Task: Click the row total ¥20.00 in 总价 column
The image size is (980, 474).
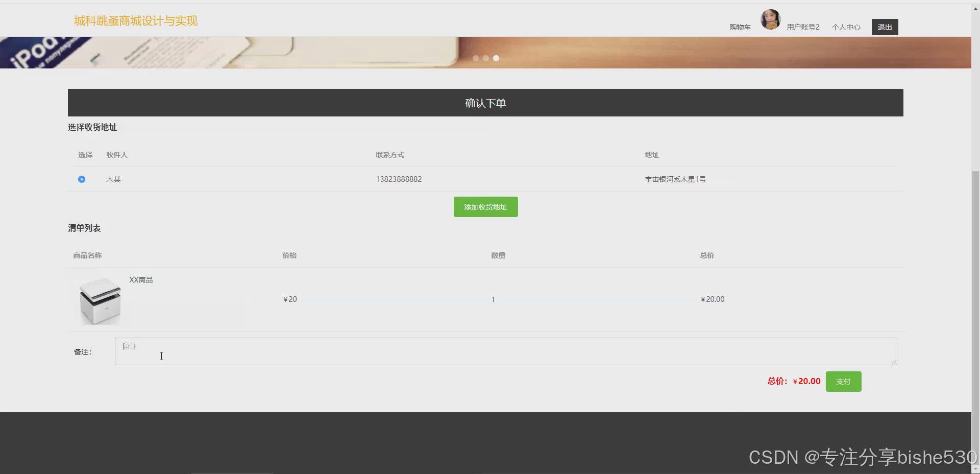Action: click(x=713, y=299)
